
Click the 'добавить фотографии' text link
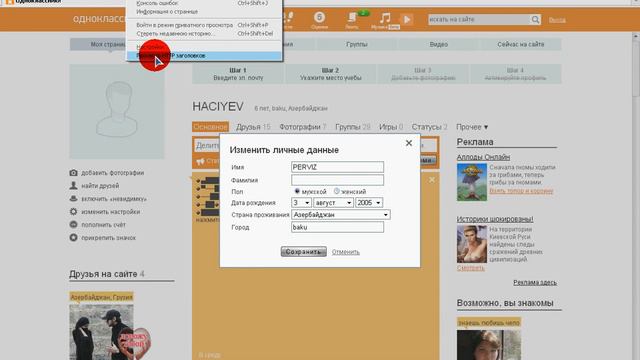pyautogui.click(x=113, y=173)
